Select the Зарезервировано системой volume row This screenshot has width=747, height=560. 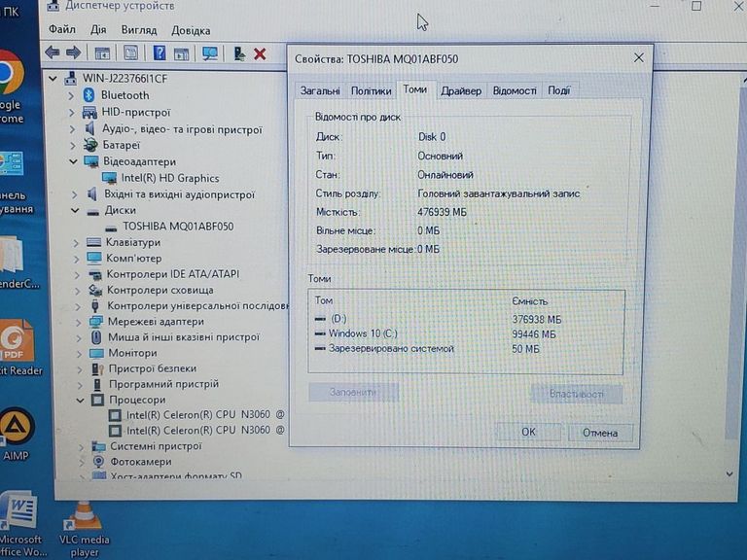point(466,349)
